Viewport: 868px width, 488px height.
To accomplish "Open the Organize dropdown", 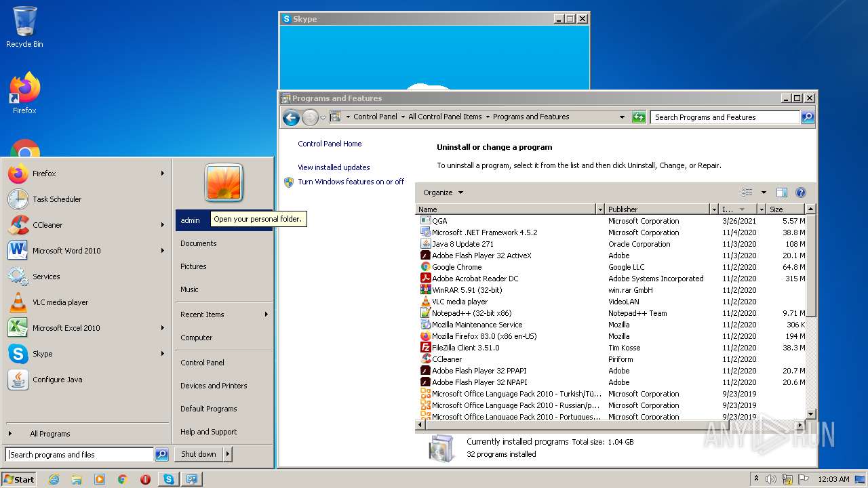I will point(443,192).
